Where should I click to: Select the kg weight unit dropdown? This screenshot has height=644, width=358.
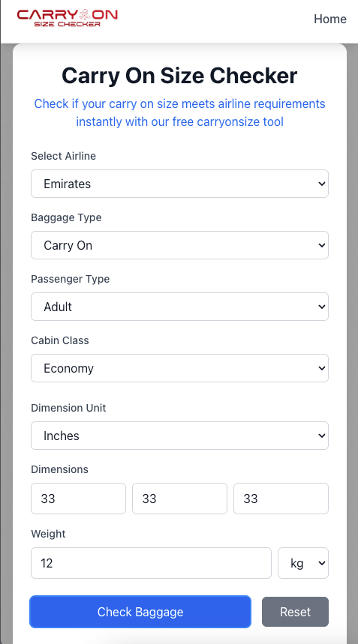pyautogui.click(x=303, y=563)
